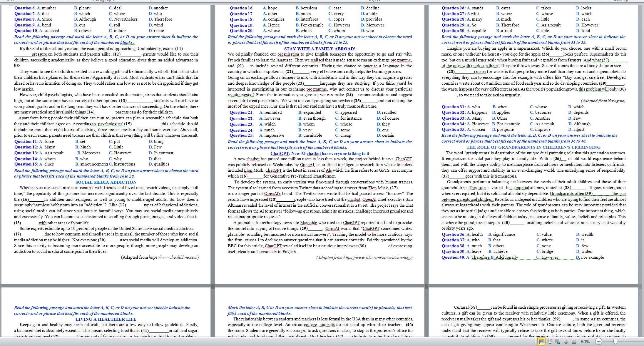Click the Question 16 label
644x346 pixels.
click(242, 8)
